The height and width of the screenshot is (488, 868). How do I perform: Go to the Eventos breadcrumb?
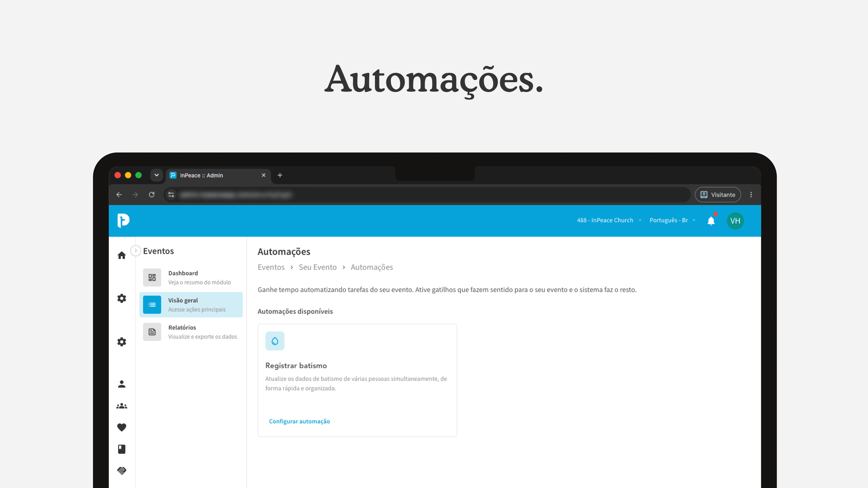tap(271, 267)
